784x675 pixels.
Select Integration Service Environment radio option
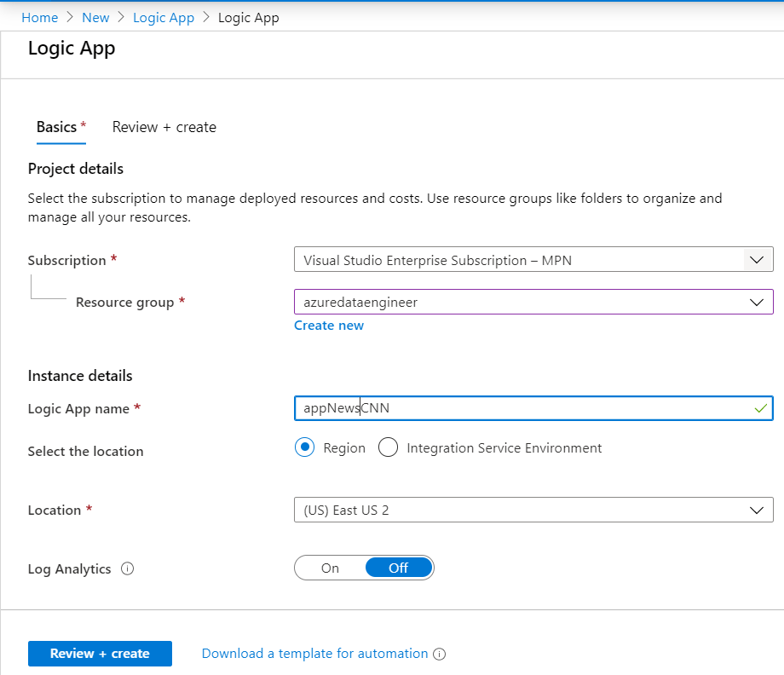click(x=388, y=448)
